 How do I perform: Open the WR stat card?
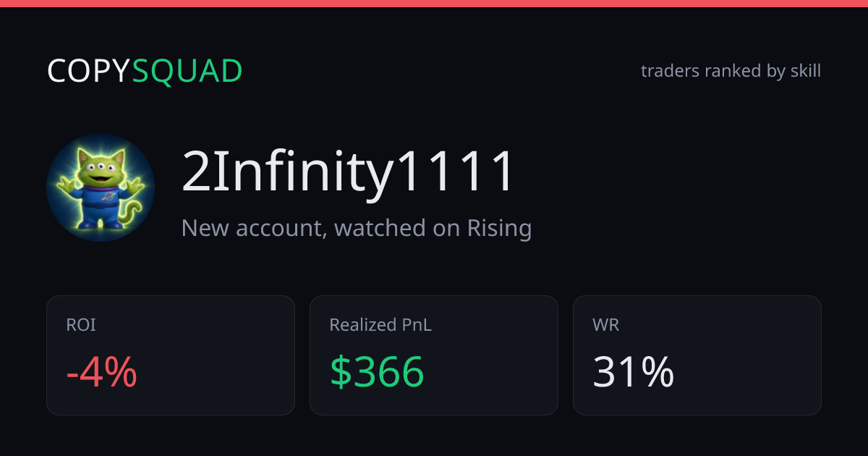[697, 355]
